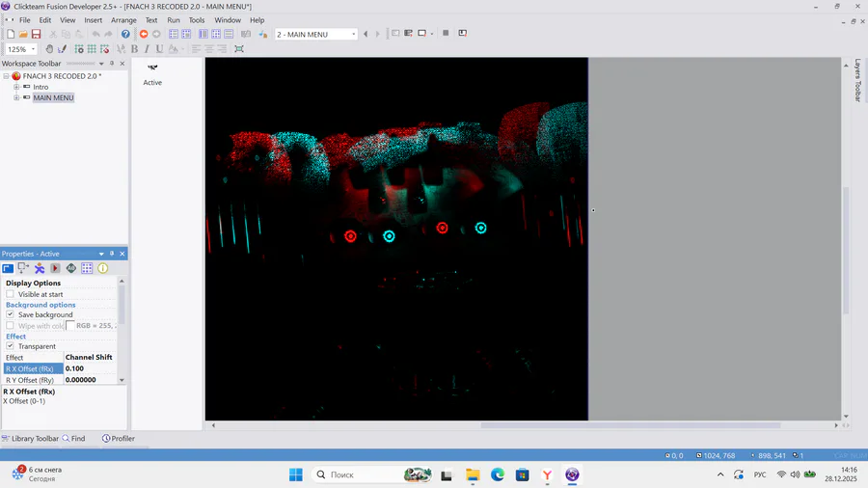Expand the MAIN MENU frame tree node
868x488 pixels.
pyautogui.click(x=16, y=97)
